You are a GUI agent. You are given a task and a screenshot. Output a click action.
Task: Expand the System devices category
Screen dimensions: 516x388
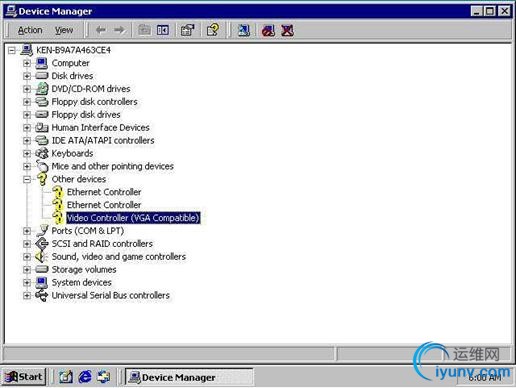pyautogui.click(x=27, y=282)
